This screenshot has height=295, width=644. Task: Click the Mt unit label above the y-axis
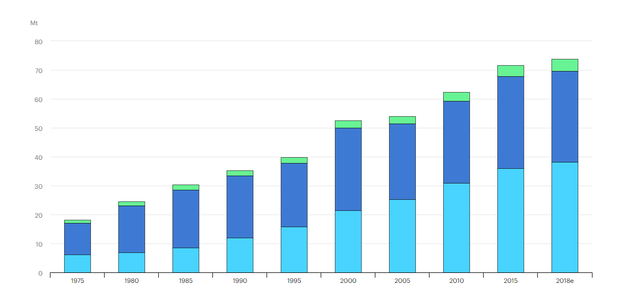pyautogui.click(x=34, y=23)
